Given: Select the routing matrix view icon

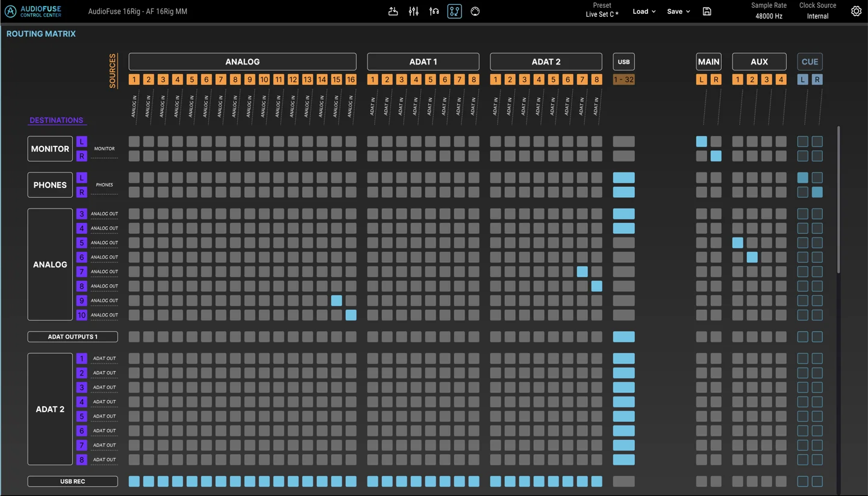Looking at the screenshot, I should point(454,11).
